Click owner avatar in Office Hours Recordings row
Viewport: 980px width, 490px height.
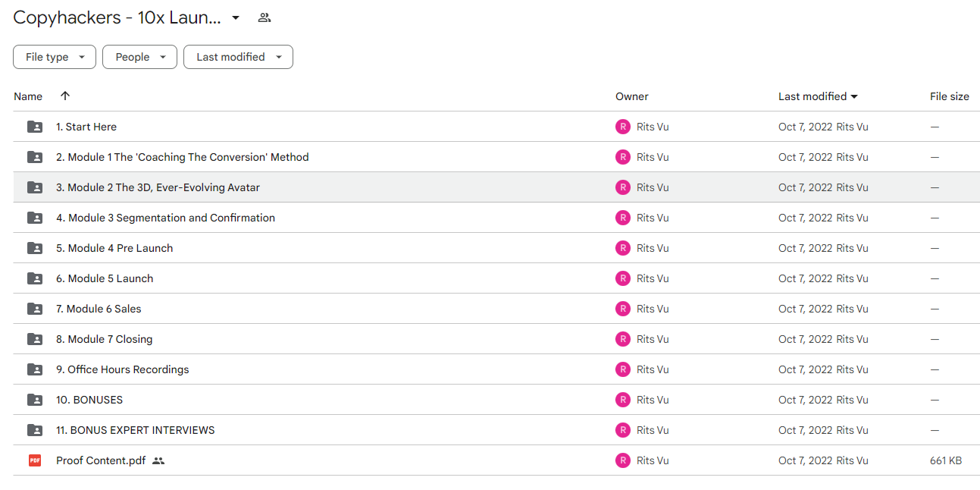pos(623,369)
